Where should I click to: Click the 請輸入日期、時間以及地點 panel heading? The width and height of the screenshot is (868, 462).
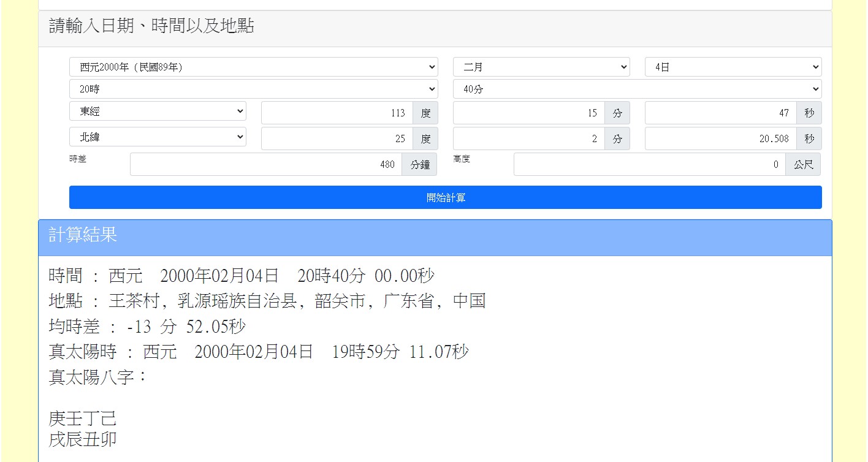[x=151, y=26]
